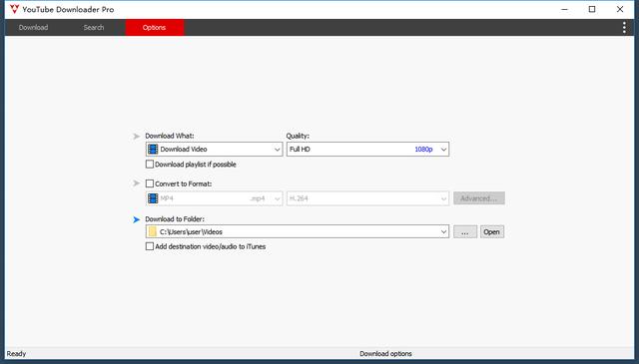639x364 pixels.
Task: Click the Download options status text
Action: coord(385,353)
